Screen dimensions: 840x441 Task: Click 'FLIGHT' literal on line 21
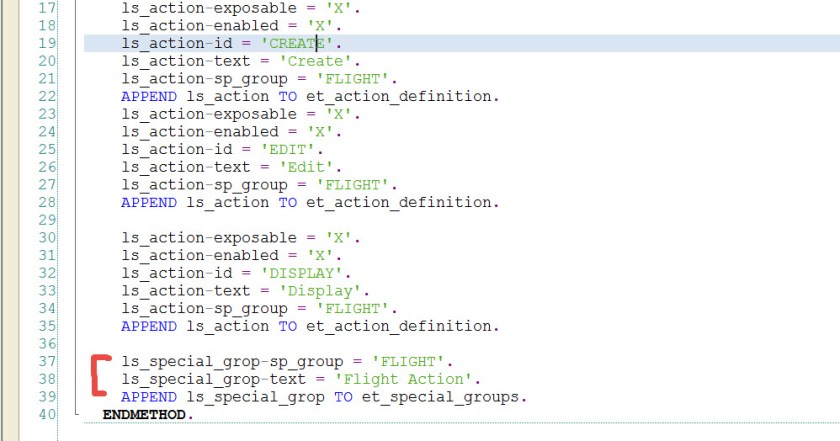pyautogui.click(x=352, y=79)
